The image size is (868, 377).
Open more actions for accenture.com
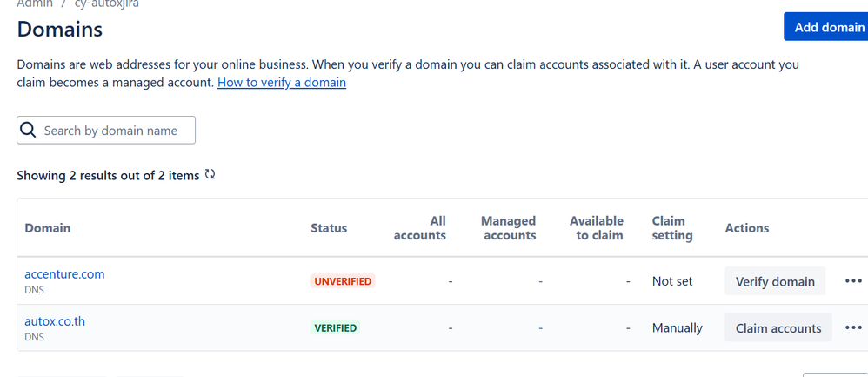click(853, 281)
